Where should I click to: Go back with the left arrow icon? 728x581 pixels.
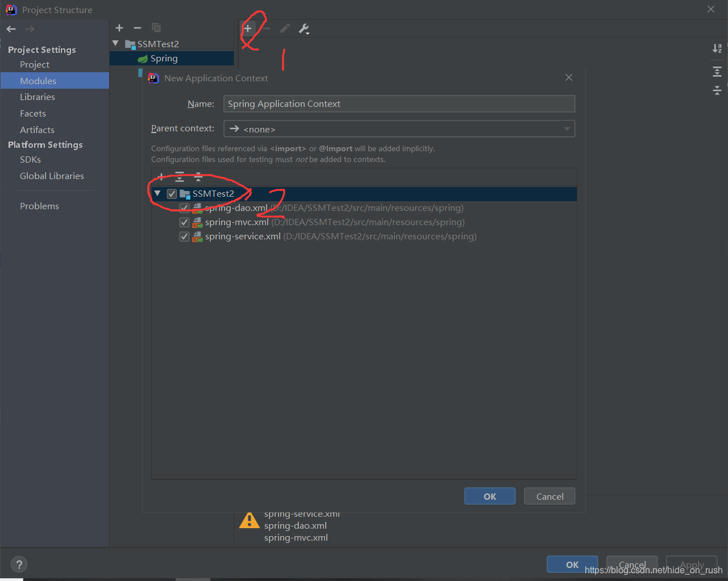[11, 29]
